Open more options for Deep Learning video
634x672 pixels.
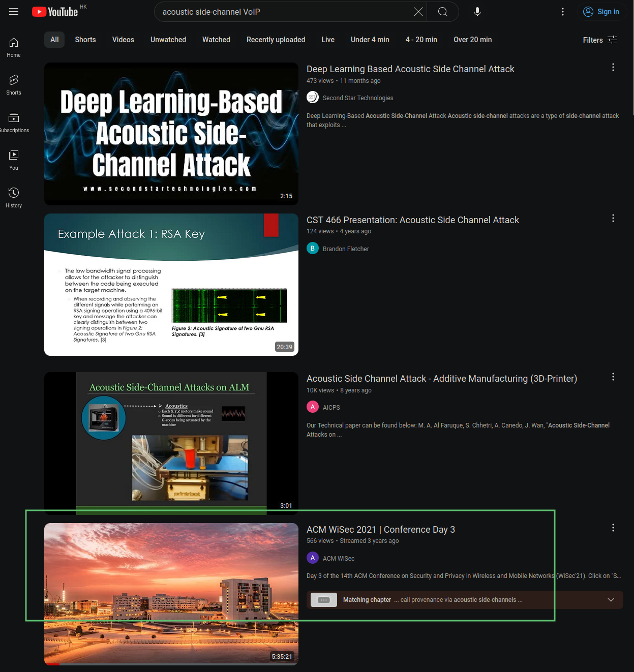point(613,68)
